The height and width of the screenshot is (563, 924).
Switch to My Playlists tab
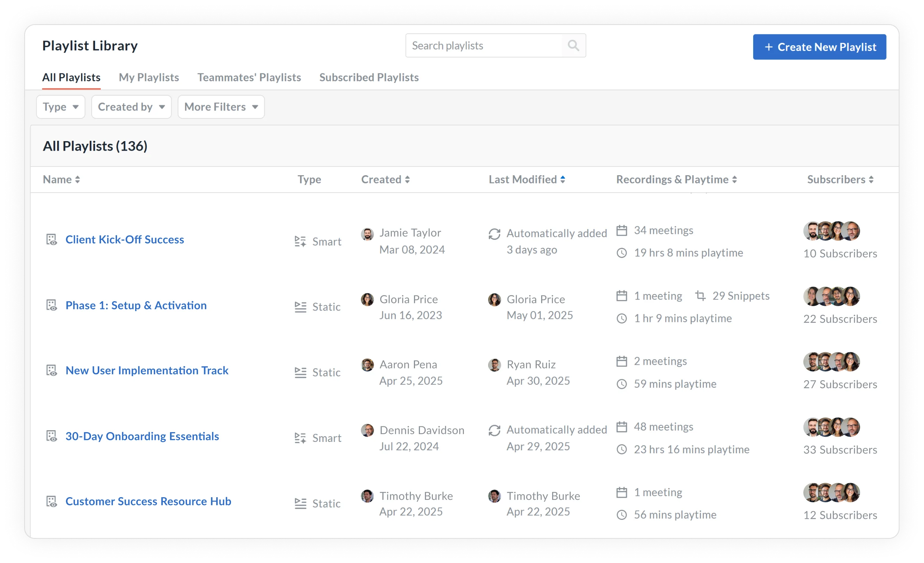(x=149, y=78)
